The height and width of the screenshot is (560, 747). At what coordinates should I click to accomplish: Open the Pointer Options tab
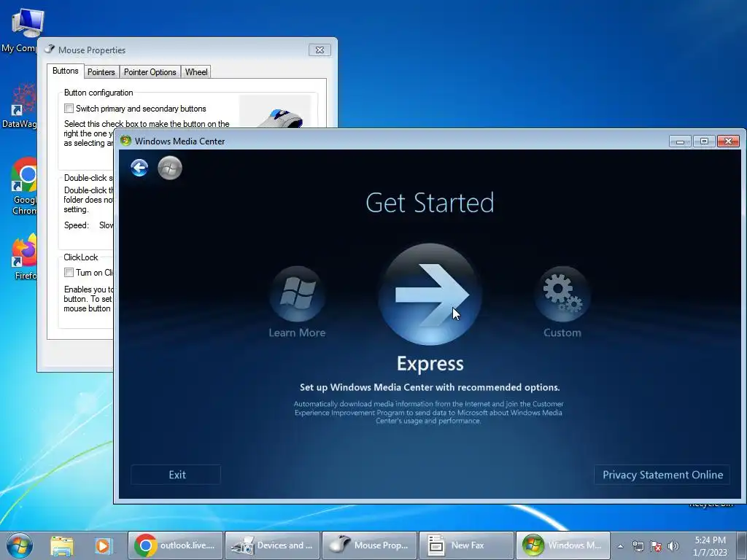(x=150, y=72)
